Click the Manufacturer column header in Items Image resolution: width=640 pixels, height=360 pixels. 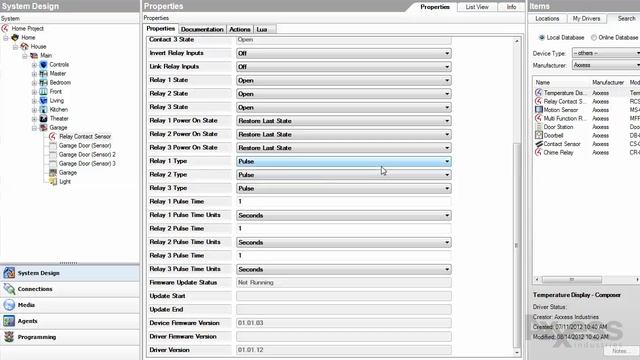pos(608,82)
